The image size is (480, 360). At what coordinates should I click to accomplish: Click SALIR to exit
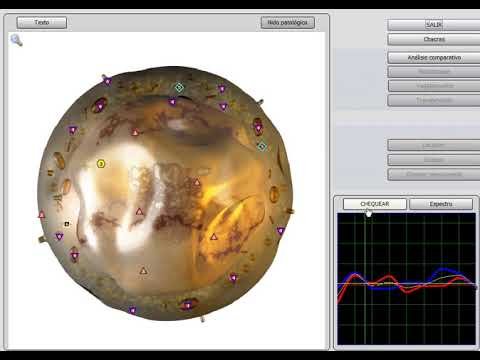[x=434, y=25]
